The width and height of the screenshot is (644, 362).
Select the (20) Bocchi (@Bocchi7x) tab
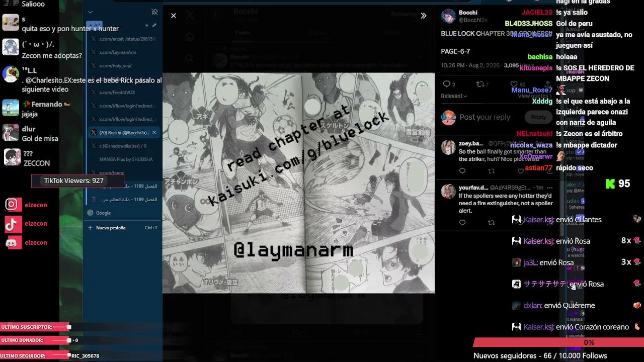pyautogui.click(x=124, y=132)
